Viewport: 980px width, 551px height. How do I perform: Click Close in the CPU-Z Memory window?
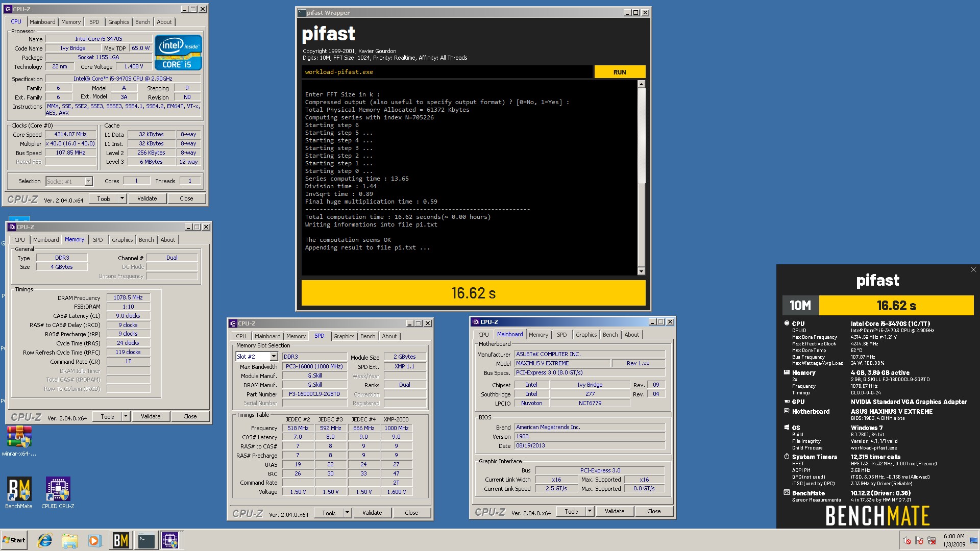click(190, 416)
